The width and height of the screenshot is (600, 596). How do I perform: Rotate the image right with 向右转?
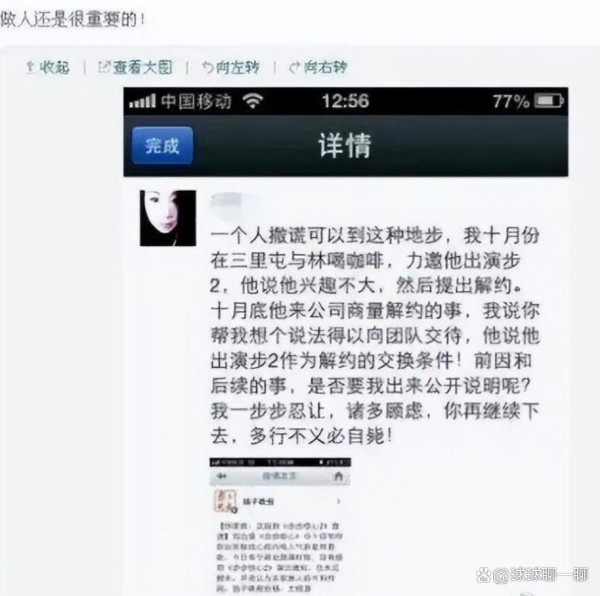(318, 67)
